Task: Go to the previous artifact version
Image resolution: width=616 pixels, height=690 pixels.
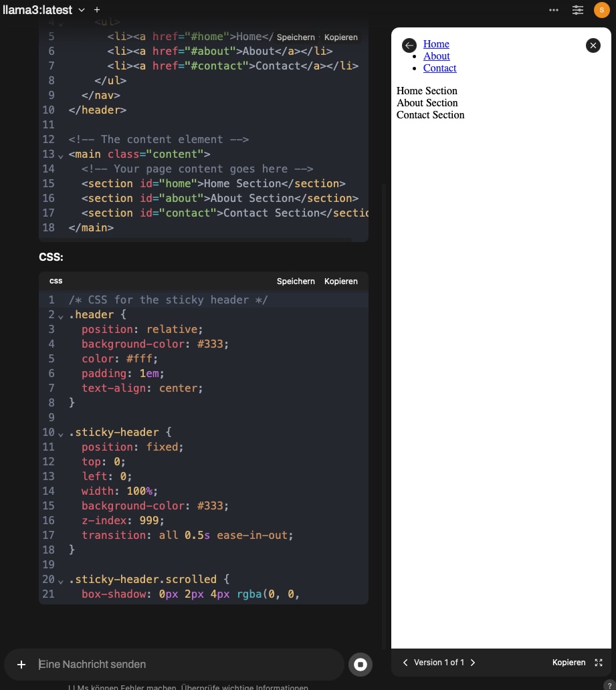Action: (x=405, y=663)
